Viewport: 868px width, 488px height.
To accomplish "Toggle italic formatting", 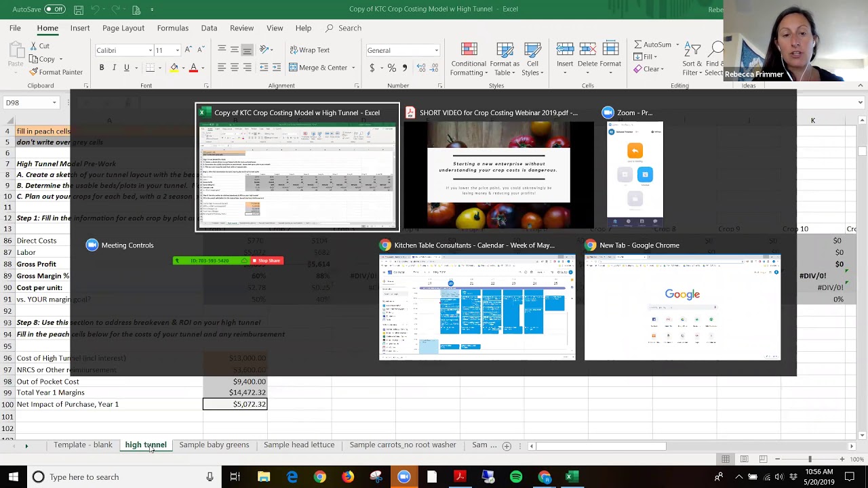I will pyautogui.click(x=114, y=68).
